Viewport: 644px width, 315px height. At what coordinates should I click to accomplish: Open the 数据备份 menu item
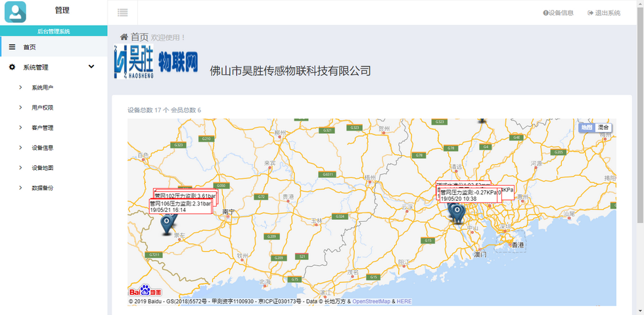point(43,188)
